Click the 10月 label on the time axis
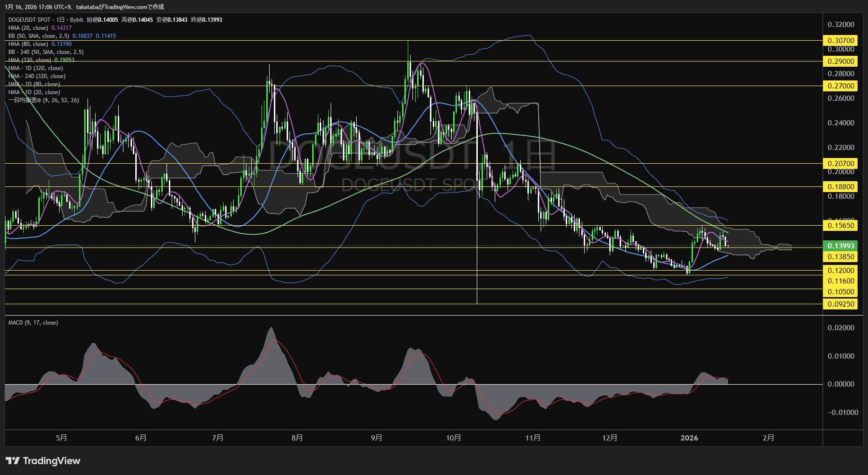Screen dimensions: 868x475 (454, 438)
